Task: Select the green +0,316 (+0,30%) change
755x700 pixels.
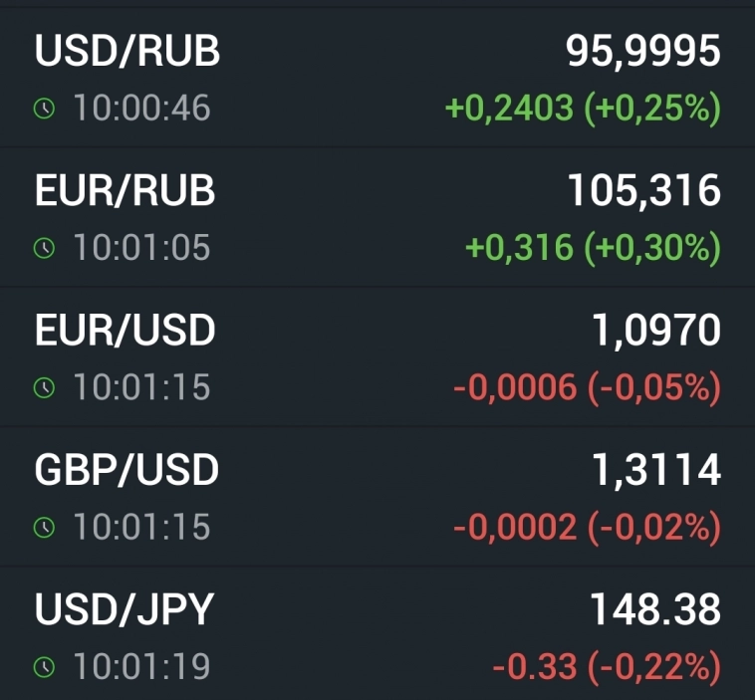Action: 593,248
